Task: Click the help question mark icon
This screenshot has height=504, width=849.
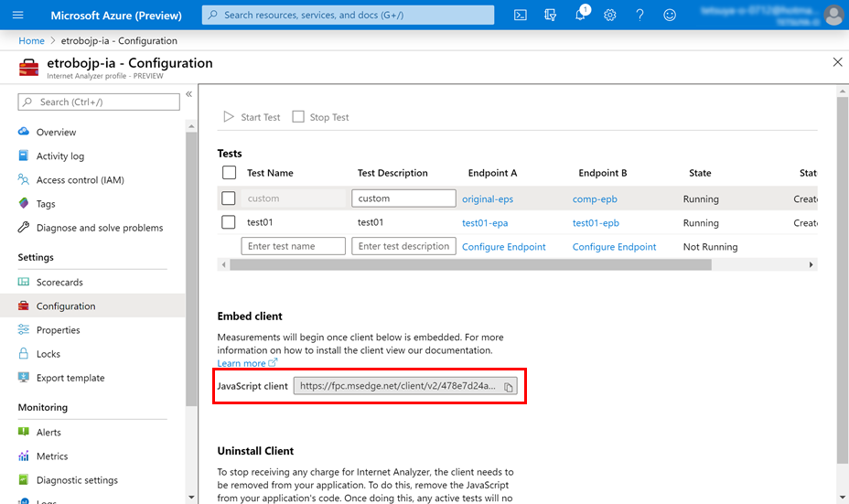Action: coord(639,16)
